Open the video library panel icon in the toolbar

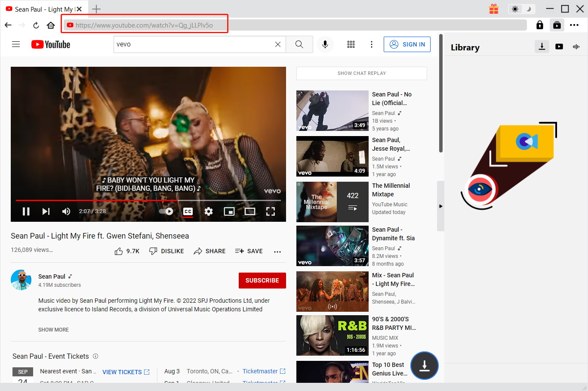pyautogui.click(x=557, y=25)
